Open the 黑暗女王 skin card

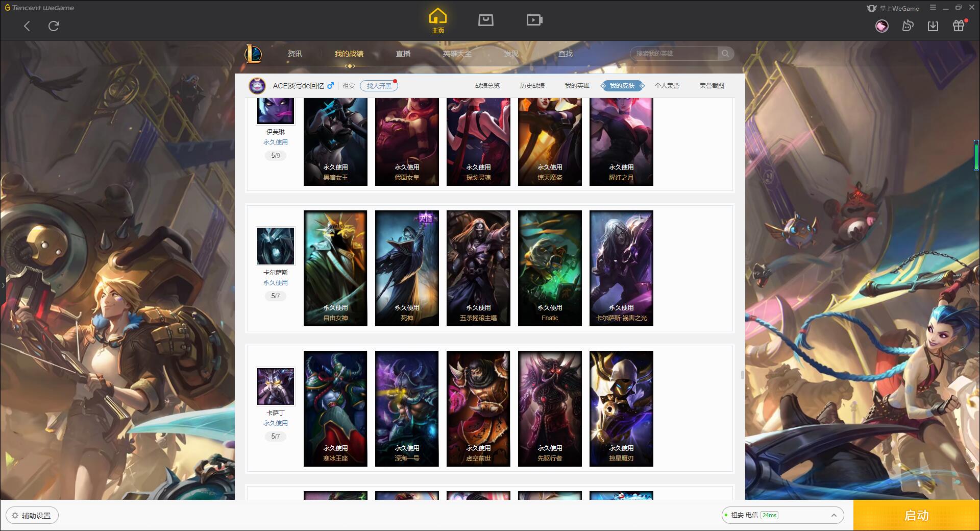coord(335,142)
